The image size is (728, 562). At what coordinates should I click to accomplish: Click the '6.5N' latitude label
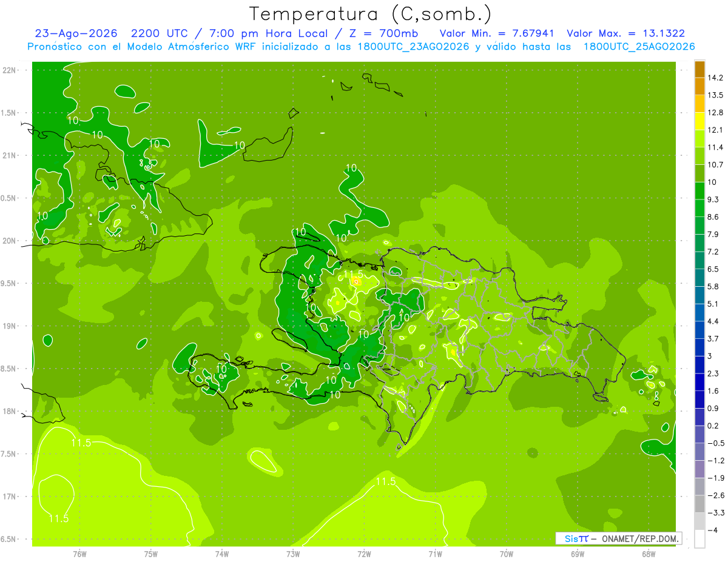pyautogui.click(x=8, y=539)
